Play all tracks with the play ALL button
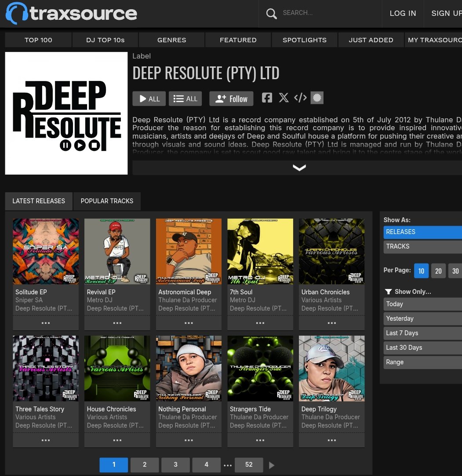Image resolution: width=462 pixels, height=476 pixels. [x=149, y=99]
